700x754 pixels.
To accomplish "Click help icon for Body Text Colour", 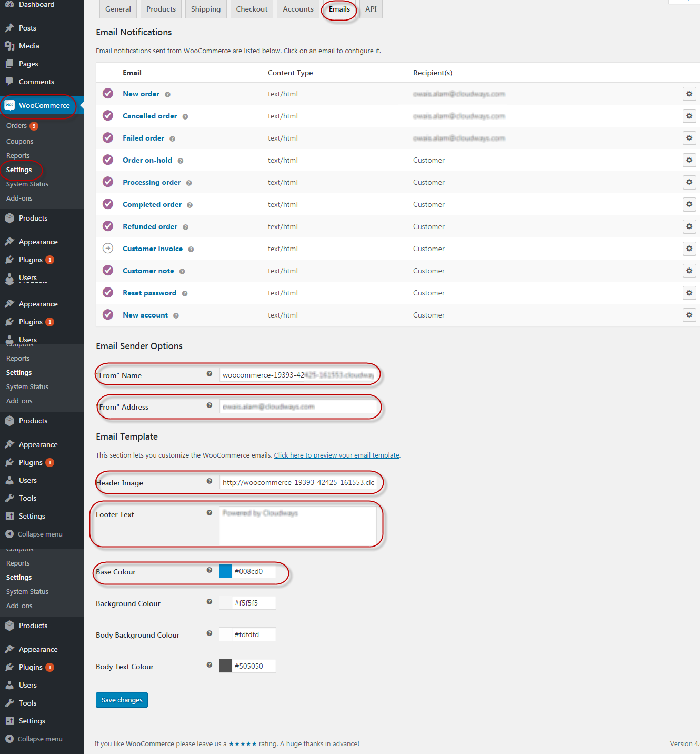I will click(x=209, y=665).
